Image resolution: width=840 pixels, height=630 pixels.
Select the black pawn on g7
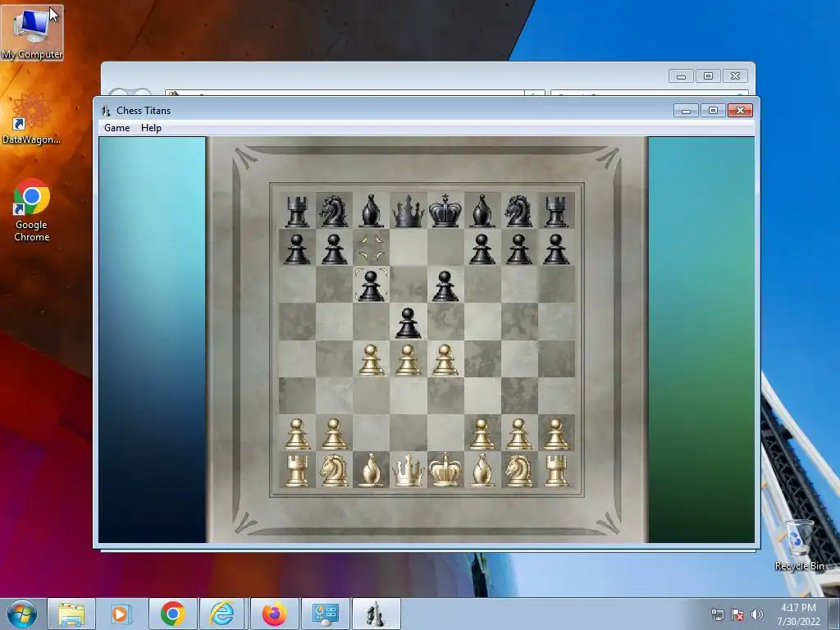[518, 249]
